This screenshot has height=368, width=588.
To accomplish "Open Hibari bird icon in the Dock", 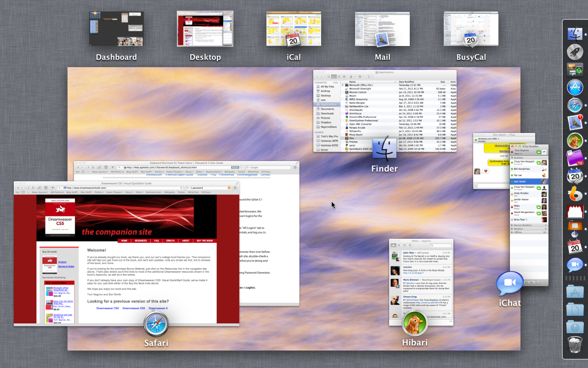I will click(575, 140).
